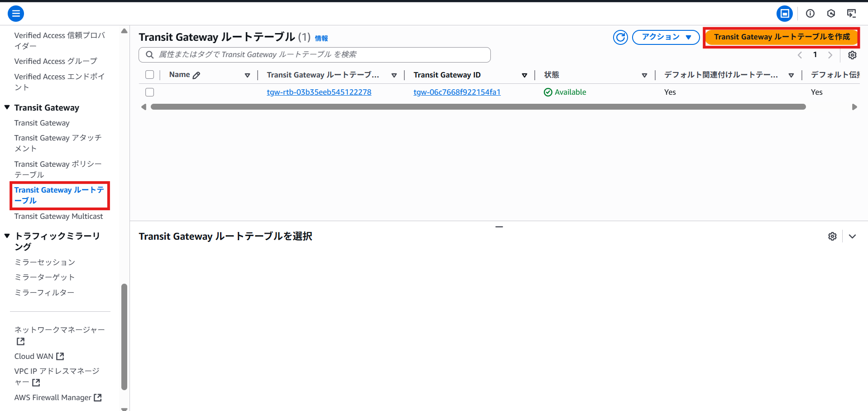Open table preferences gear icon
Viewport: 868px width, 411px height.
[852, 55]
